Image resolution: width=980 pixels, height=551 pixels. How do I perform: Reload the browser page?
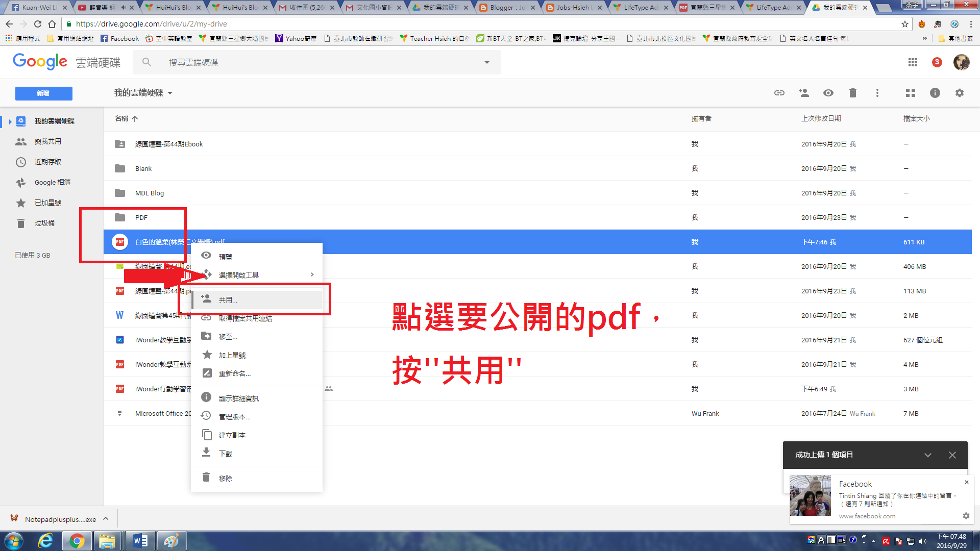(x=38, y=24)
